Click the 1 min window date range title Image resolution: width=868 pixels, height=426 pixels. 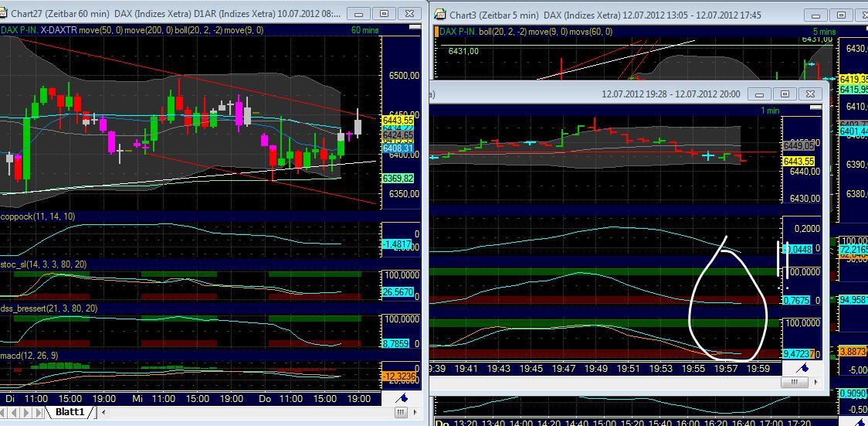pos(671,94)
